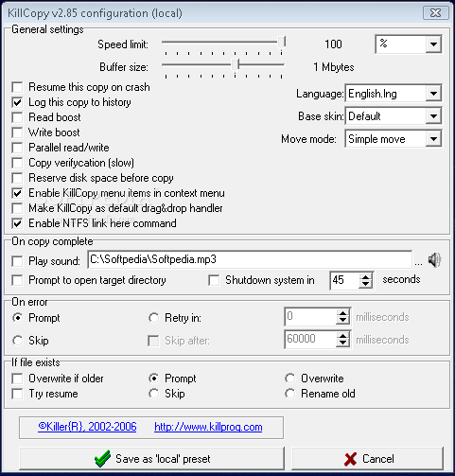Click the red X icon on Cancel button
Viewport: 455px width, 476px height.
[x=350, y=459]
